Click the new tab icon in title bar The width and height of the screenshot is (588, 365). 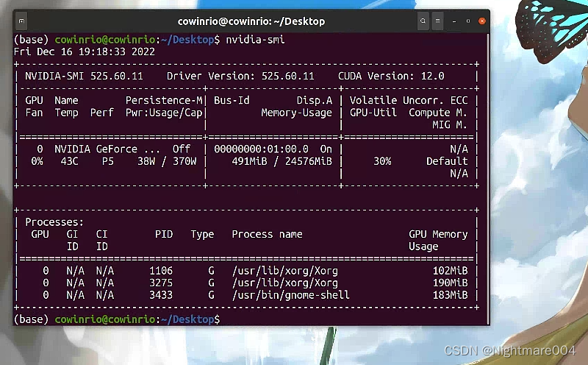22,21
